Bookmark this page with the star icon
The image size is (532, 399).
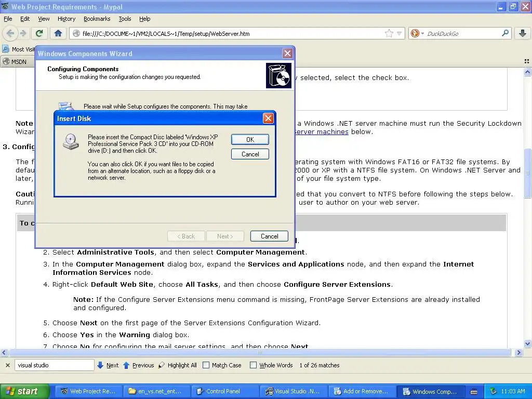tap(389, 33)
